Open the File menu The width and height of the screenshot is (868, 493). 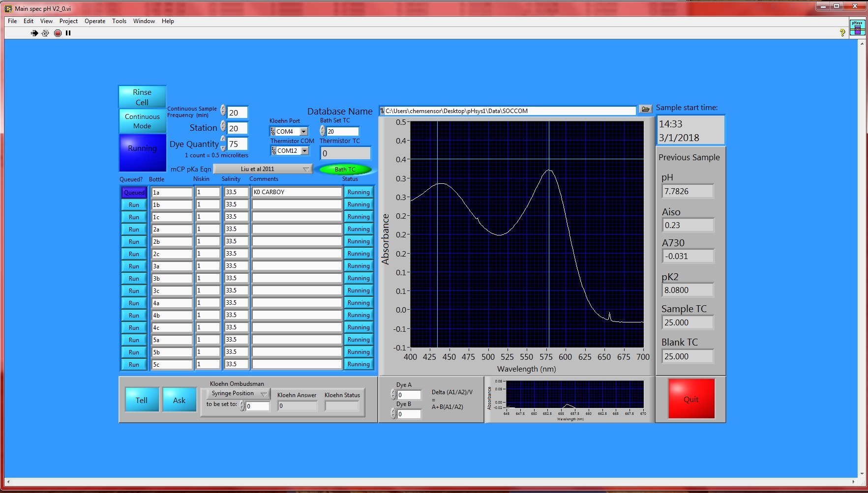(x=12, y=21)
